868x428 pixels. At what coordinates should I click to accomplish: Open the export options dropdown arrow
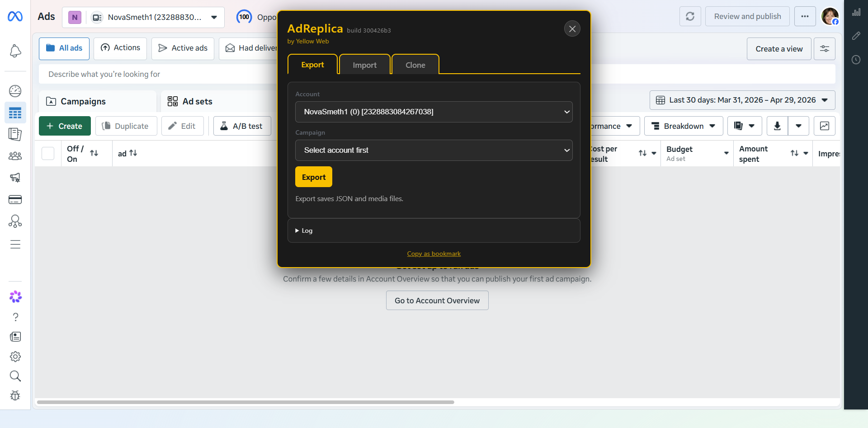coord(799,126)
